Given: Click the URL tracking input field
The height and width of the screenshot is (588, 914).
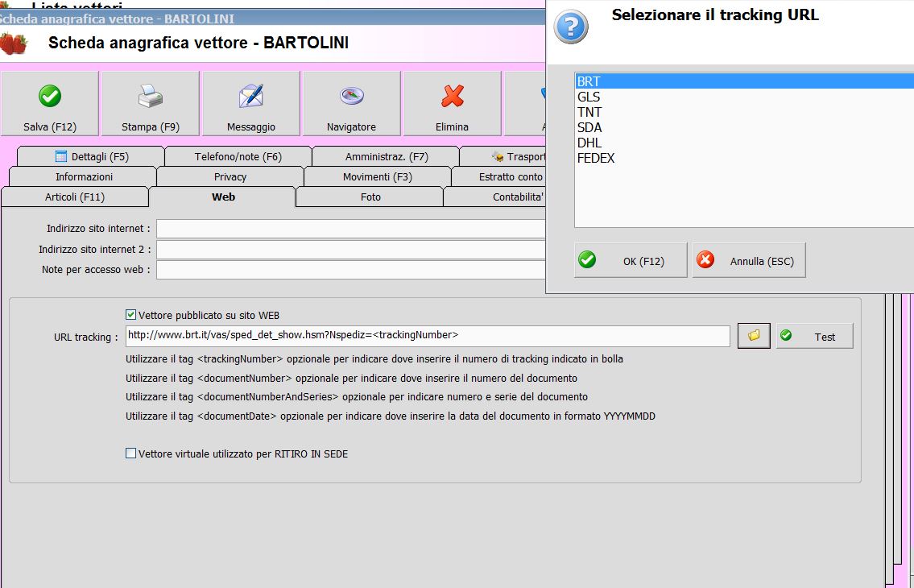Looking at the screenshot, I should [428, 335].
